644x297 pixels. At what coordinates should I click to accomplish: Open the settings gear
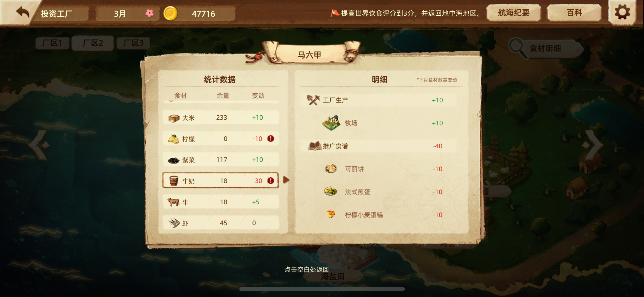pos(622,12)
